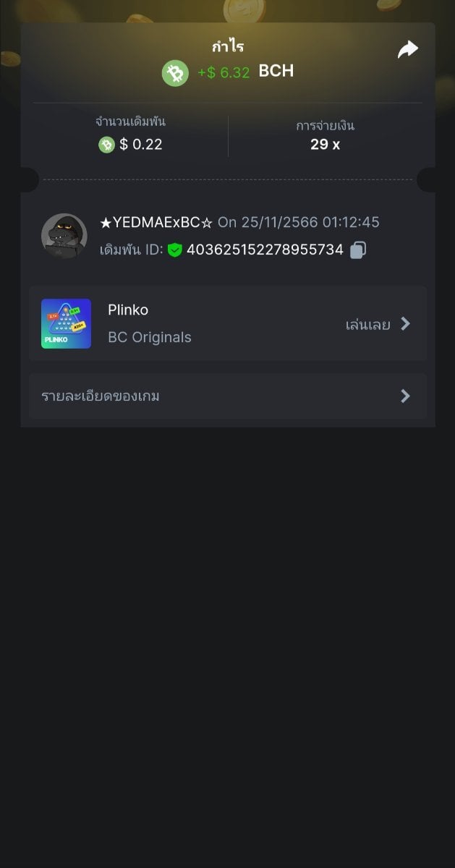The height and width of the screenshot is (868, 455).
Task: Click the BCH coin icon beside profit
Action: [x=175, y=73]
